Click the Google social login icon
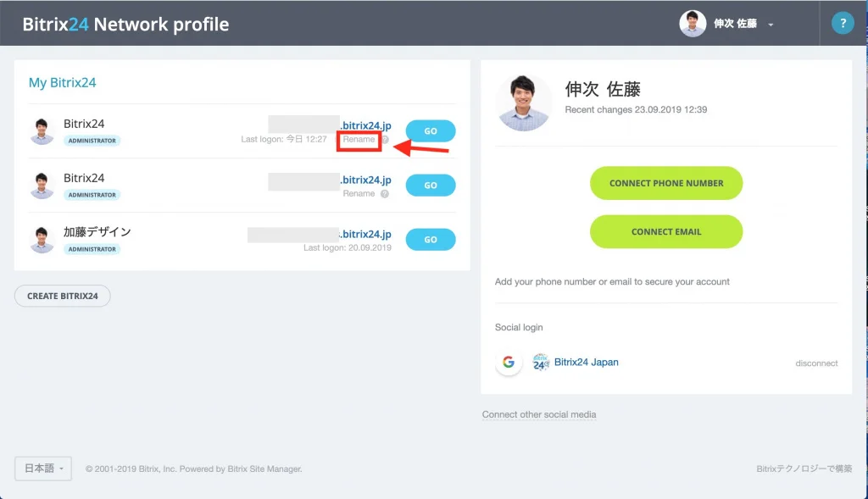 (509, 363)
